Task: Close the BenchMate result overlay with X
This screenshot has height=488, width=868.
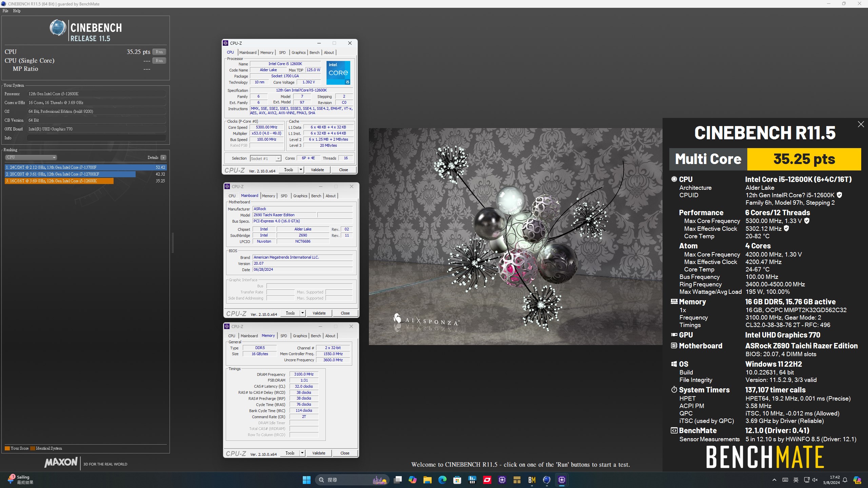Action: click(x=861, y=124)
